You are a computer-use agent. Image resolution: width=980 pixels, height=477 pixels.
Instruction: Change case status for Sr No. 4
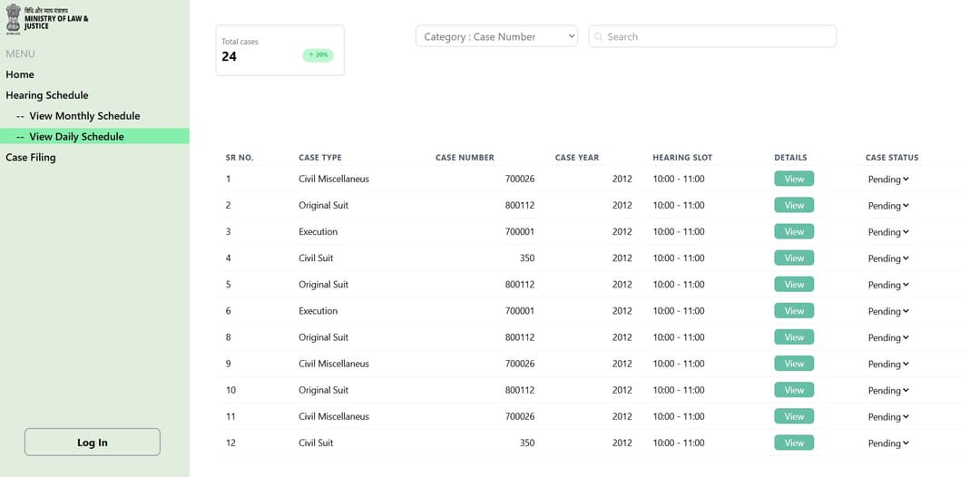click(888, 258)
